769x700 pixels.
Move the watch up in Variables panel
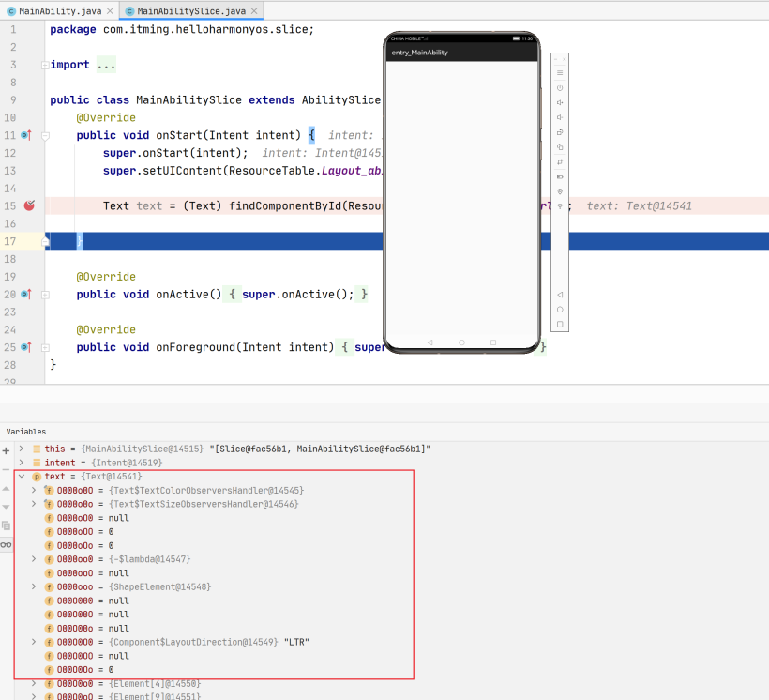[x=6, y=489]
